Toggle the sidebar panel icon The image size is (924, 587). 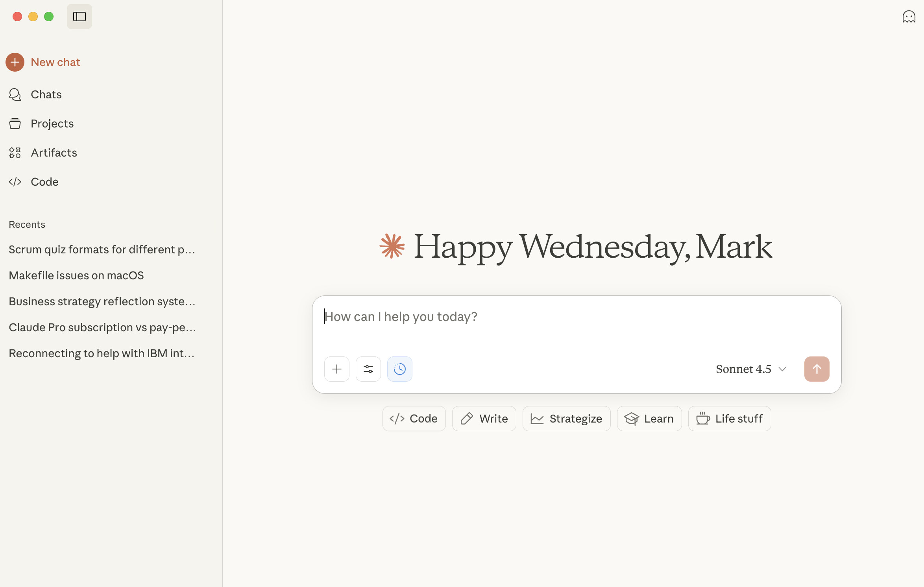[x=79, y=17]
